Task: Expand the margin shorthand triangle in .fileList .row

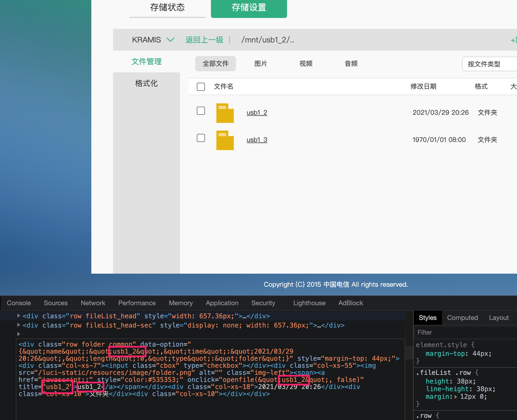Action: 456,397
